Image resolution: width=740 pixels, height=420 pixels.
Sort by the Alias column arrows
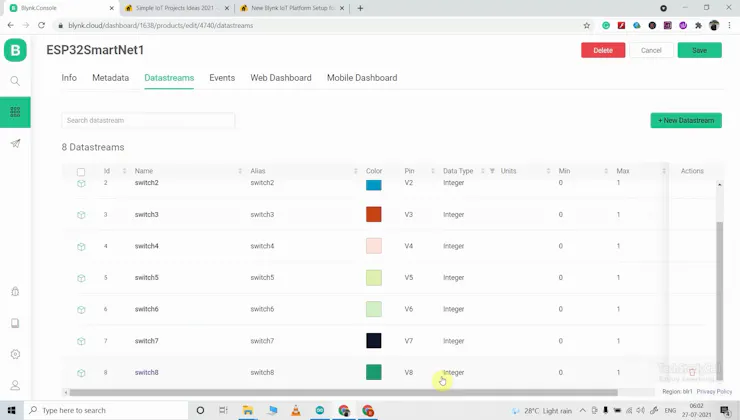tap(355, 171)
